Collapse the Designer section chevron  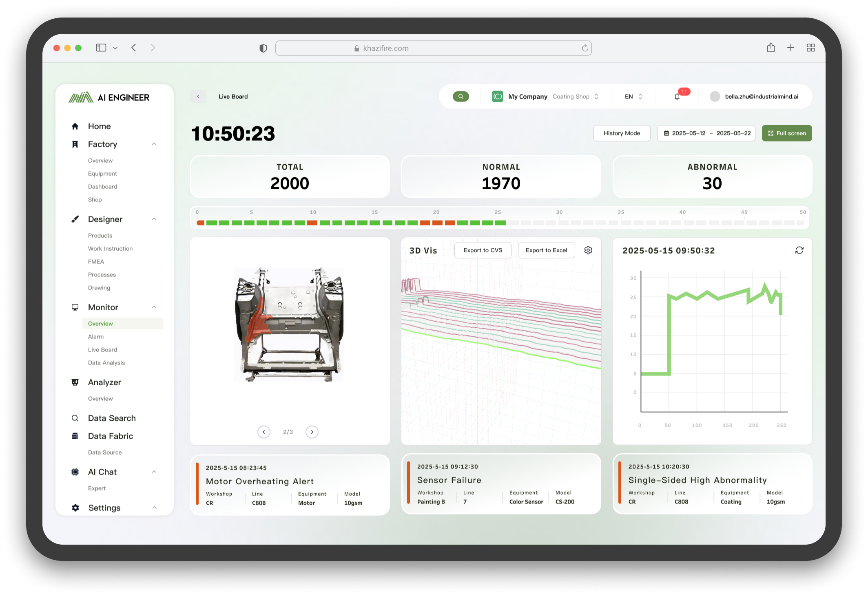154,219
